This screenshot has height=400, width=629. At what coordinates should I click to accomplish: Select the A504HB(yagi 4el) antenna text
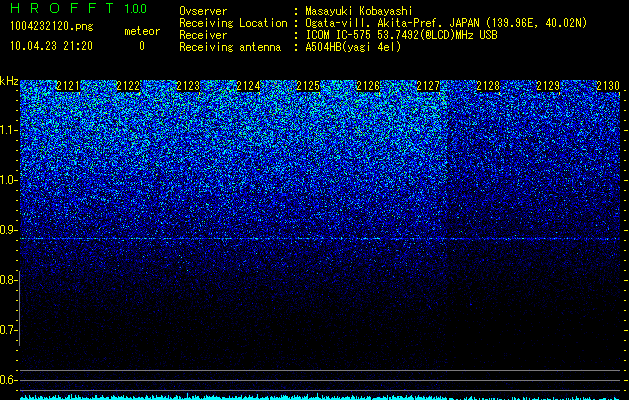pos(353,47)
